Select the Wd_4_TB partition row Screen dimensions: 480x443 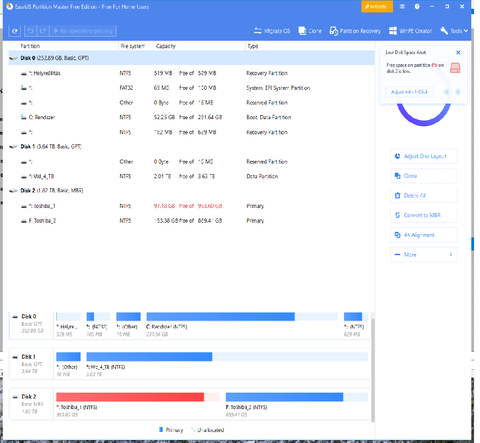[192, 176]
